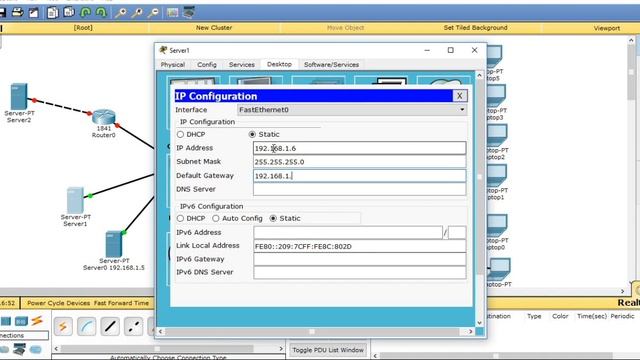Open the Drawing Palette toolbar icon
The width and height of the screenshot is (640, 360).
tap(172, 13)
